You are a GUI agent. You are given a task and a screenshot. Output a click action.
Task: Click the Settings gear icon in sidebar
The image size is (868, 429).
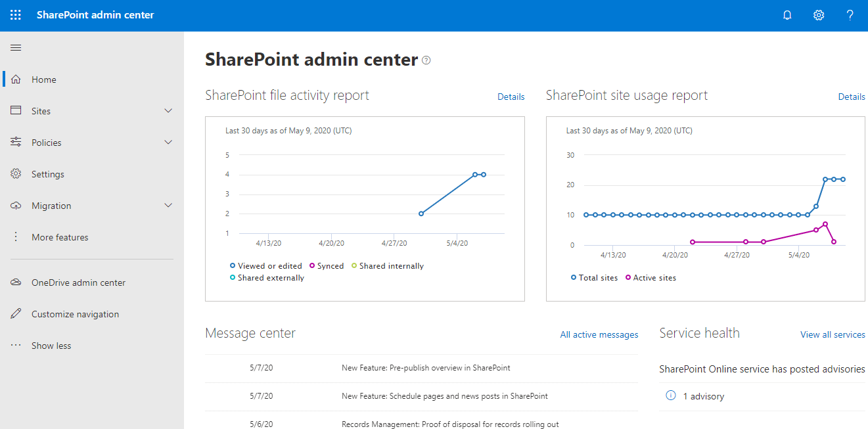[16, 174]
